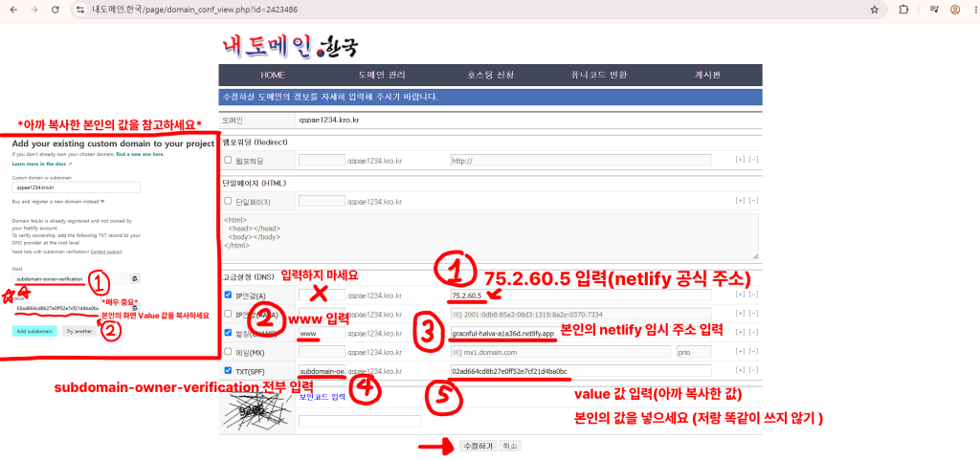Viewport: 980px width, 460px height.
Task: Click the IP연결(AAAA) IPv6 address field
Action: point(581,314)
